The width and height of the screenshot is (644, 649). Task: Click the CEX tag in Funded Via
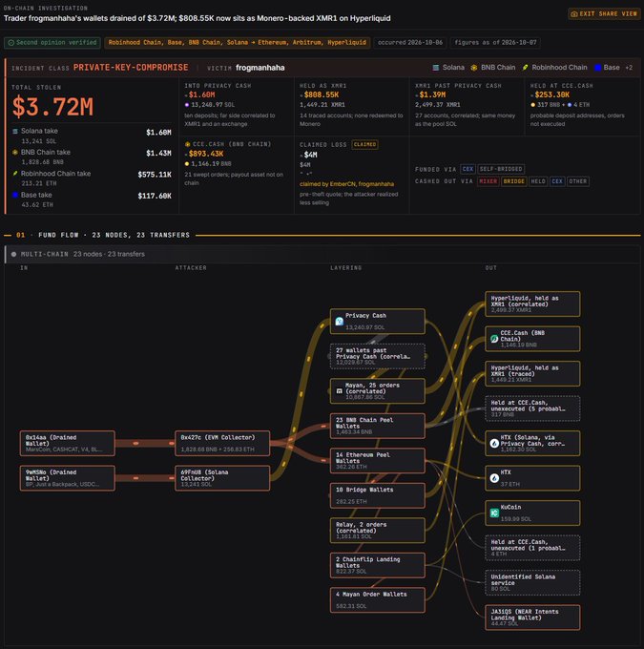click(x=467, y=169)
